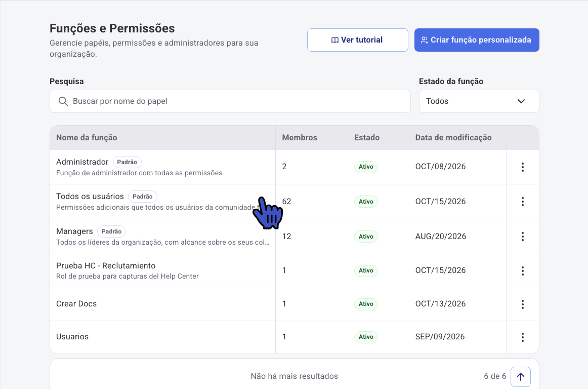This screenshot has width=588, height=389.
Task: Open the Crear Docs row options menu
Action: coord(522,304)
